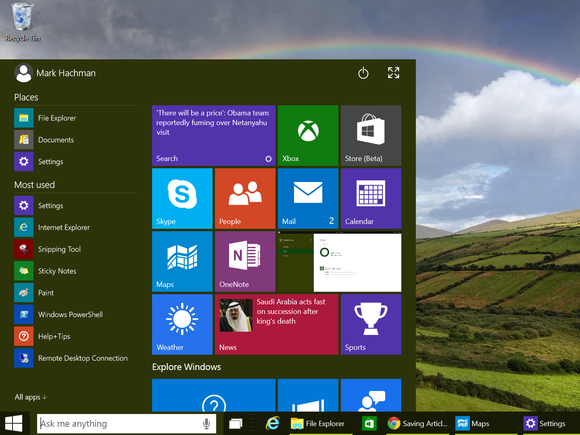Viewport: 580px width, 435px height.
Task: Open the Search news tile
Action: point(213,135)
